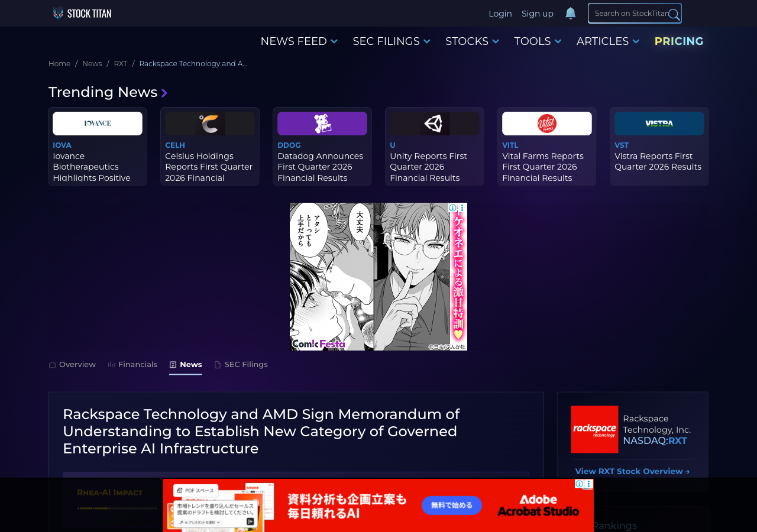Open the Celsius Holdings logo thumbnail
The image size is (757, 532).
point(210,124)
